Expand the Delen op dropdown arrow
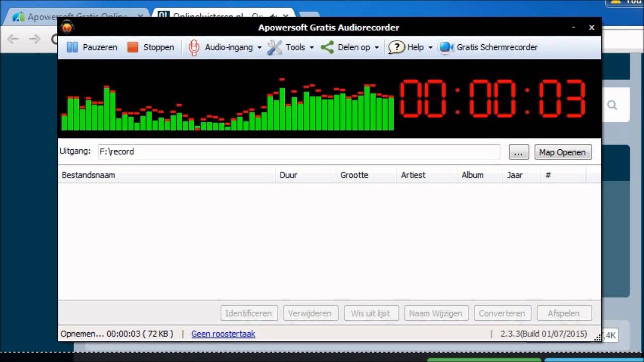 (376, 48)
